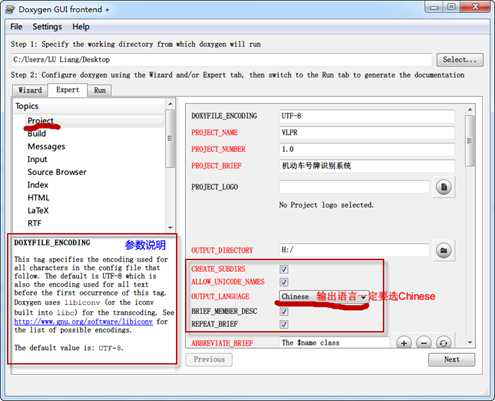Toggle the REPEAT_BRIEF checkbox
The height and width of the screenshot is (401, 495).
[x=284, y=324]
